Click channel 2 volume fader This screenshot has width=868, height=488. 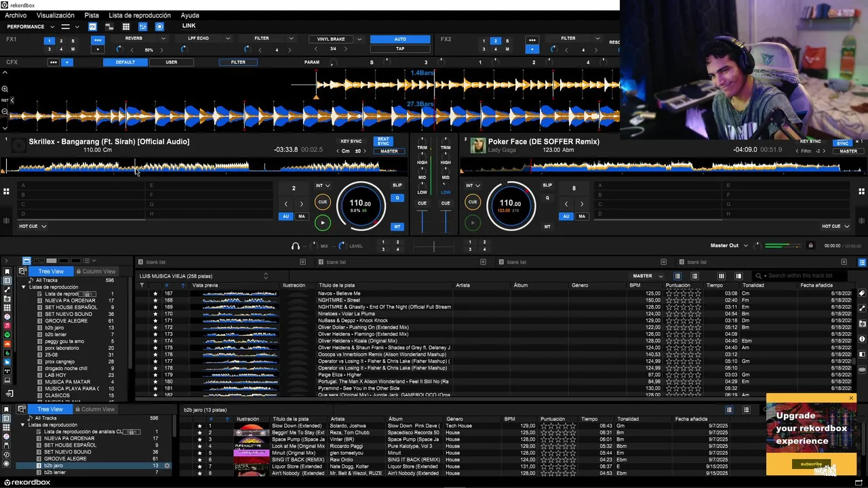tap(446, 222)
